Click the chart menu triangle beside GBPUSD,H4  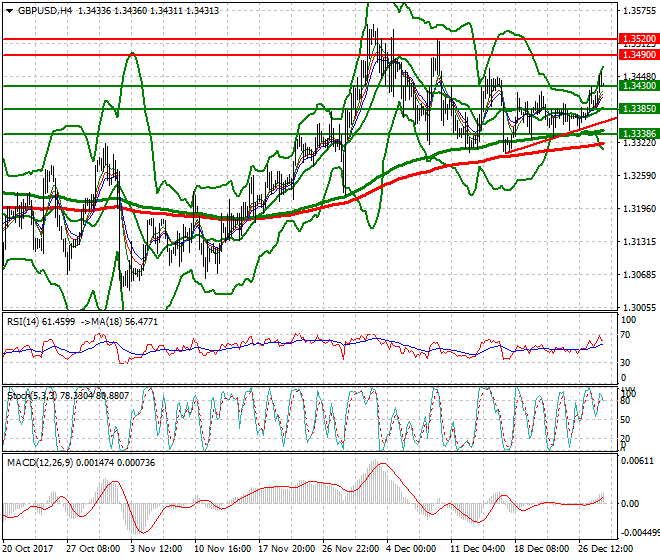click(x=10, y=11)
